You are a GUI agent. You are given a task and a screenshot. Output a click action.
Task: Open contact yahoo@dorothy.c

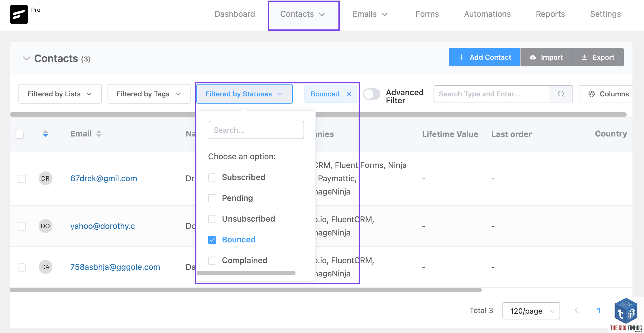coord(103,226)
